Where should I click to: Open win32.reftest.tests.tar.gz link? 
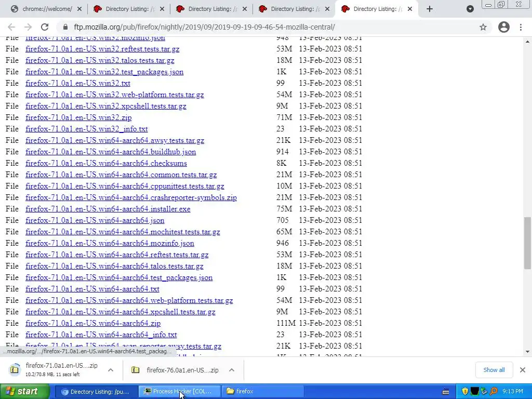tap(102, 49)
